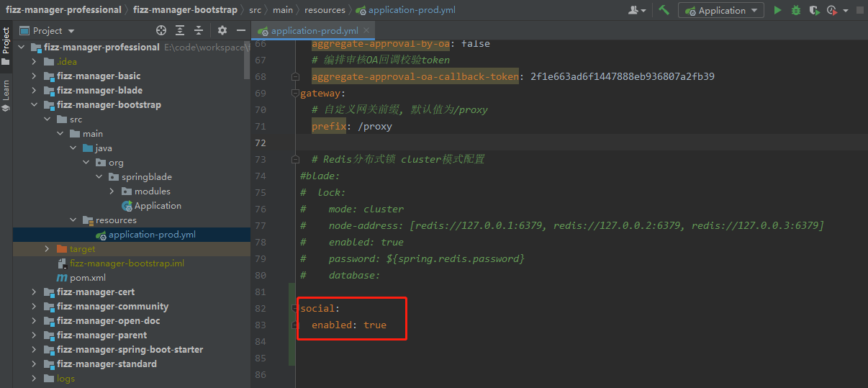Open the Learn side tool tab
The width and height of the screenshot is (868, 388).
pyautogui.click(x=6, y=90)
